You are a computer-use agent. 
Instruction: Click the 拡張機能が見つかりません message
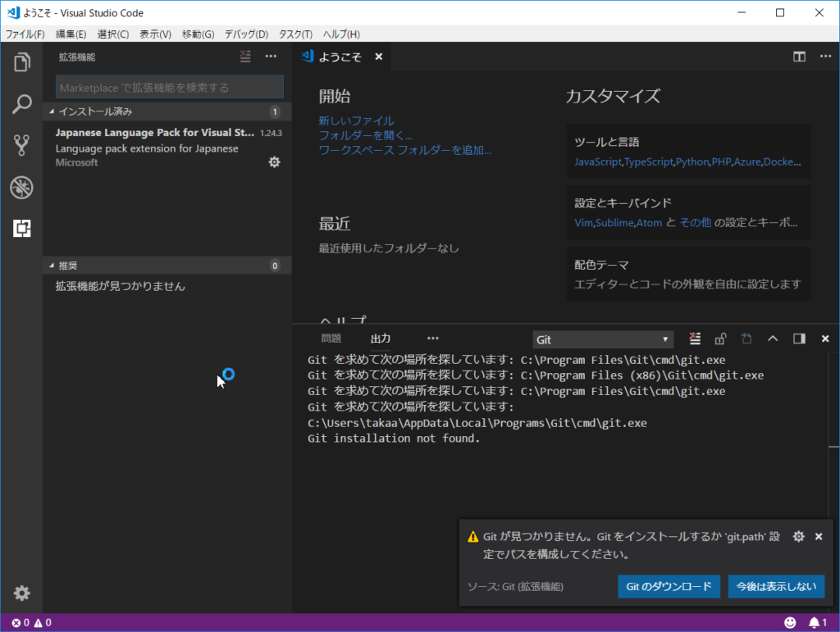point(120,286)
